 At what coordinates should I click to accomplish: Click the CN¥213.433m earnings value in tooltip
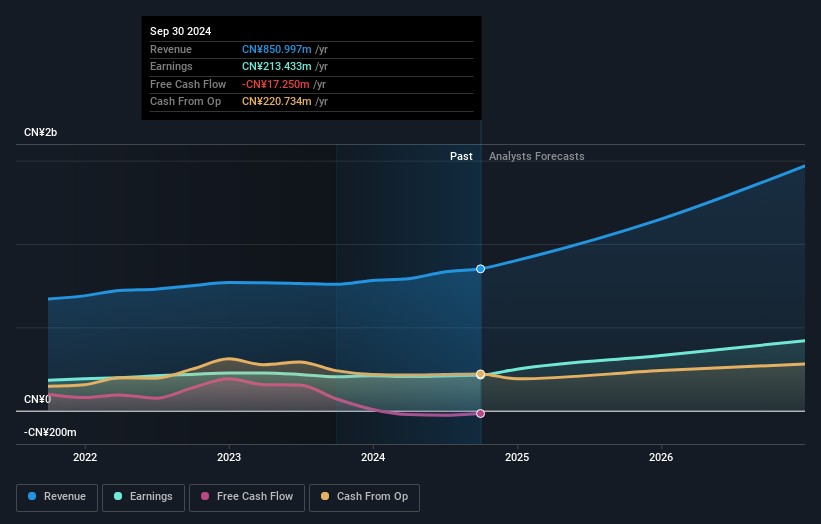coord(276,67)
